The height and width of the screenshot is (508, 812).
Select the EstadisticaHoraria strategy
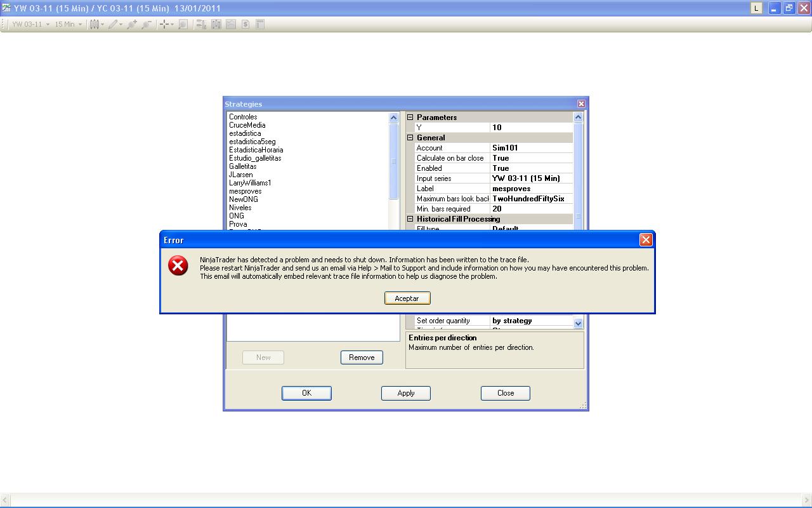(256, 150)
